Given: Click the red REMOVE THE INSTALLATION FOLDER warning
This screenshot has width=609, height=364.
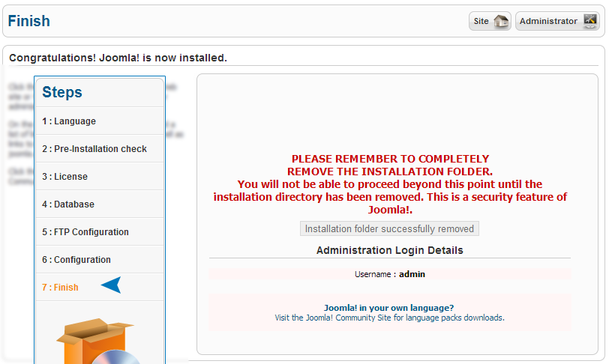Looking at the screenshot, I should click(390, 172).
